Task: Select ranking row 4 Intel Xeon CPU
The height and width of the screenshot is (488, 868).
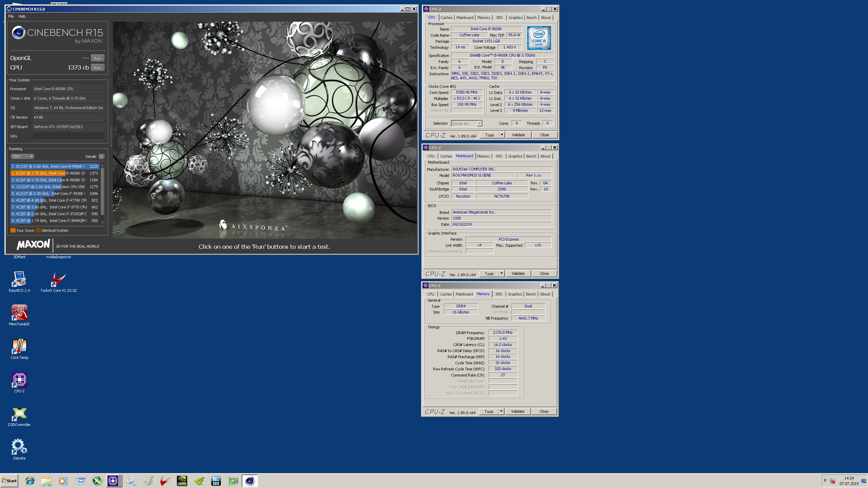Action: [x=55, y=187]
